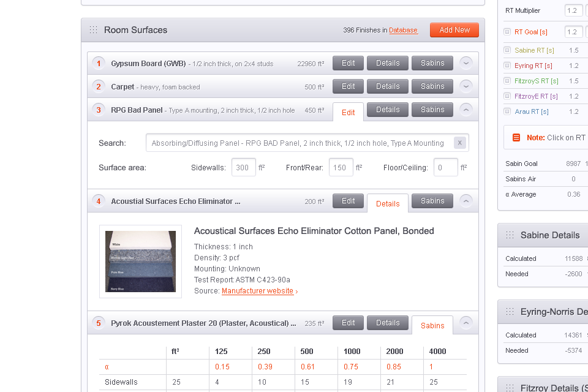The image size is (588, 392).
Task: Click the number 4 badge for Echo Eliminator
Action: pyautogui.click(x=99, y=201)
